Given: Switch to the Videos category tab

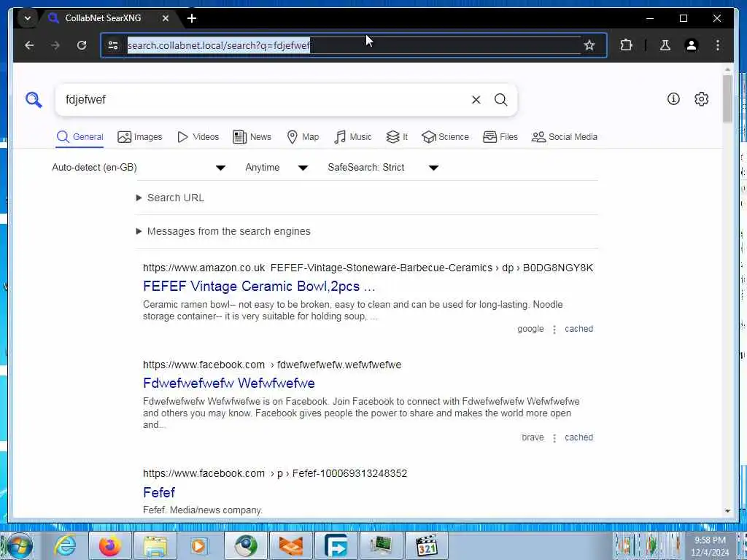Looking at the screenshot, I should [x=198, y=137].
